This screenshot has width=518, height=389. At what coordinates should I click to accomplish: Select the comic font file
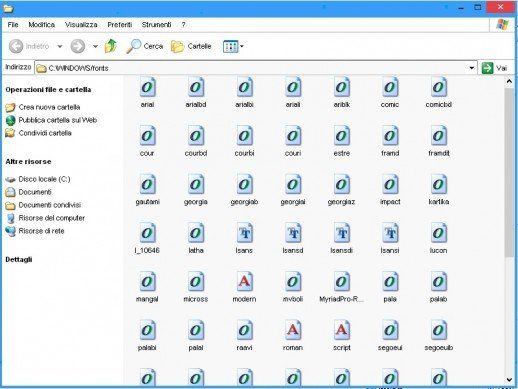[390, 93]
